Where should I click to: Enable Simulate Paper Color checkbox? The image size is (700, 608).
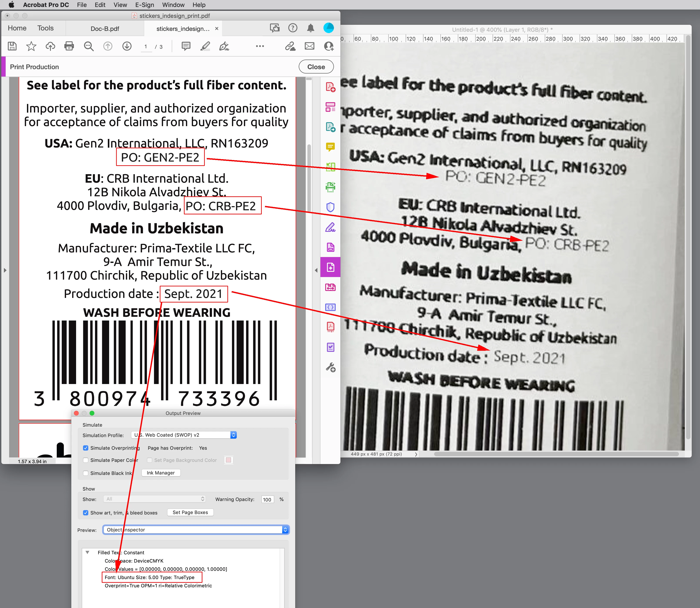pyautogui.click(x=86, y=460)
